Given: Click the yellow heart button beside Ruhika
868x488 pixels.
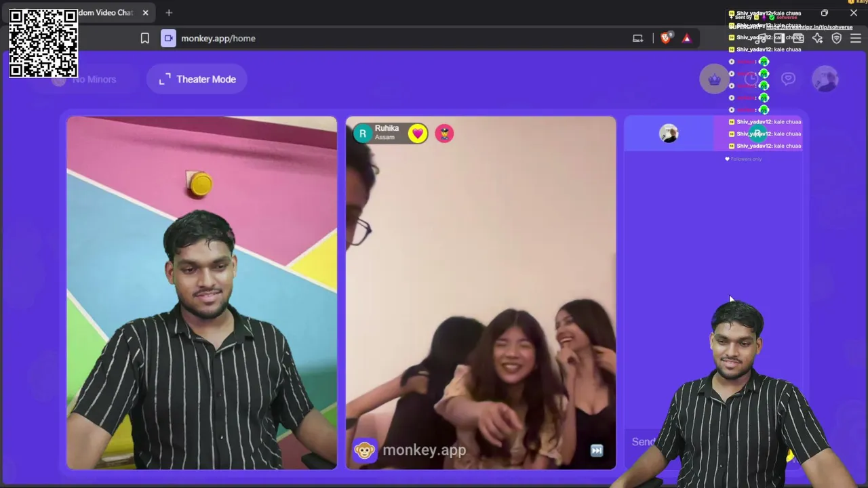Looking at the screenshot, I should click(x=417, y=134).
